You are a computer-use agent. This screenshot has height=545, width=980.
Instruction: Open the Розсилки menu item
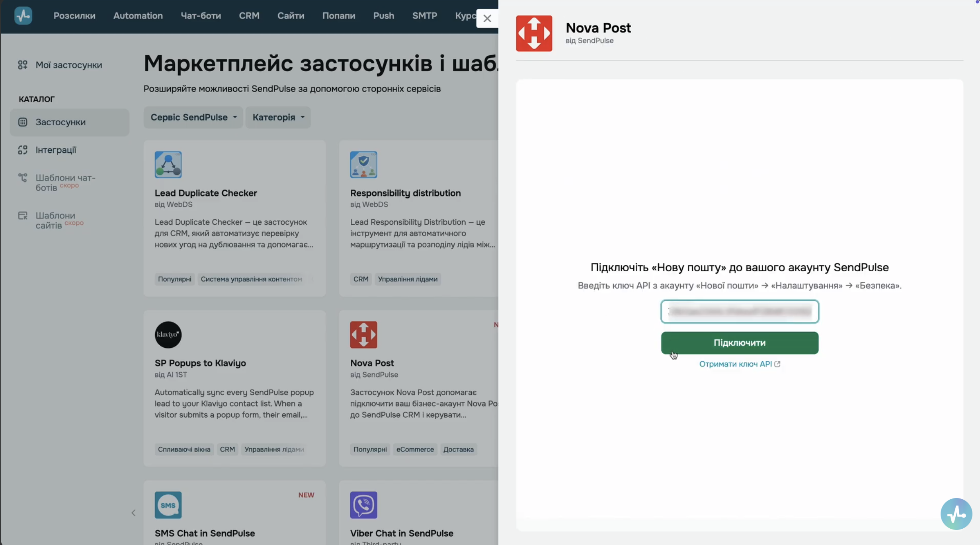coord(74,16)
